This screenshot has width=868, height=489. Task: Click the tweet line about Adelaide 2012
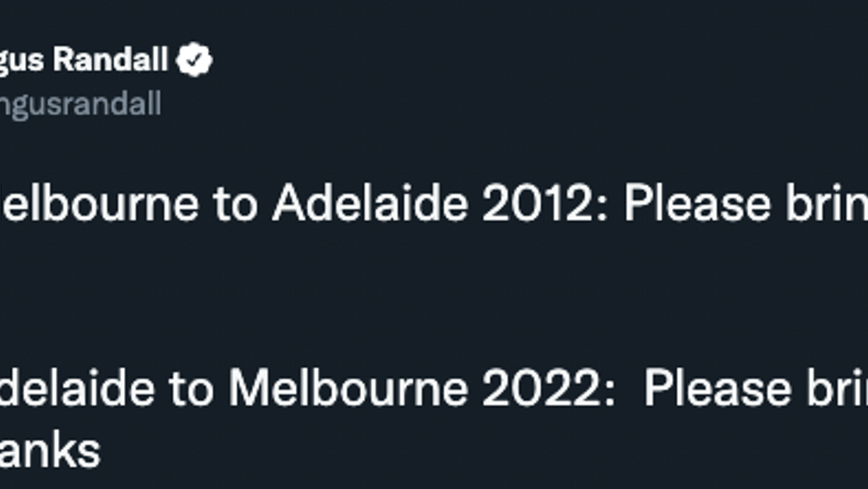[x=434, y=205]
